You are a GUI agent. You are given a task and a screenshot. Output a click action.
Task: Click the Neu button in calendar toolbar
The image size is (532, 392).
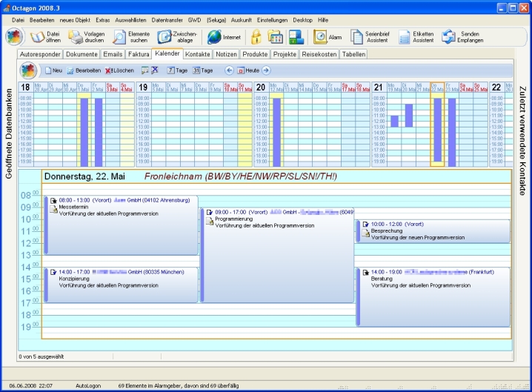(53, 70)
